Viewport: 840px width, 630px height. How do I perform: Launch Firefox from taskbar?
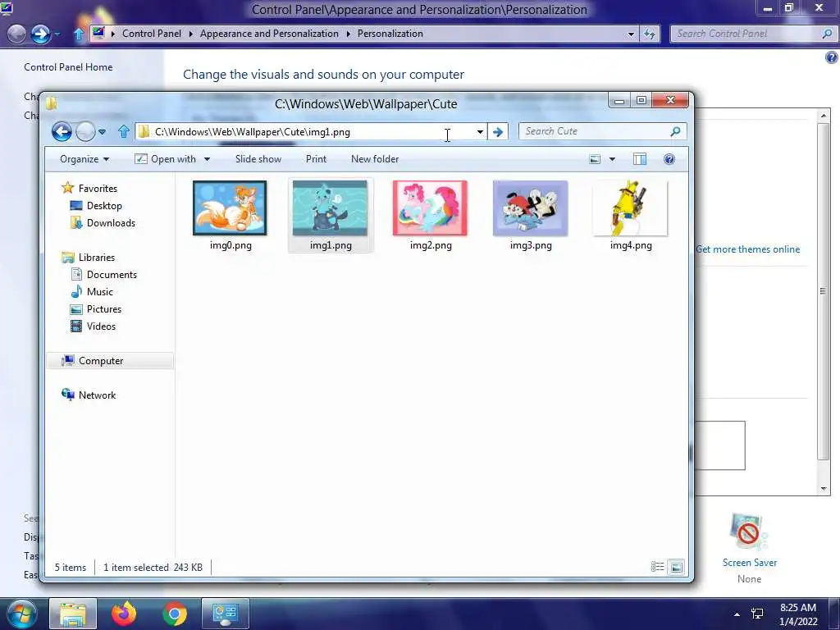[124, 614]
